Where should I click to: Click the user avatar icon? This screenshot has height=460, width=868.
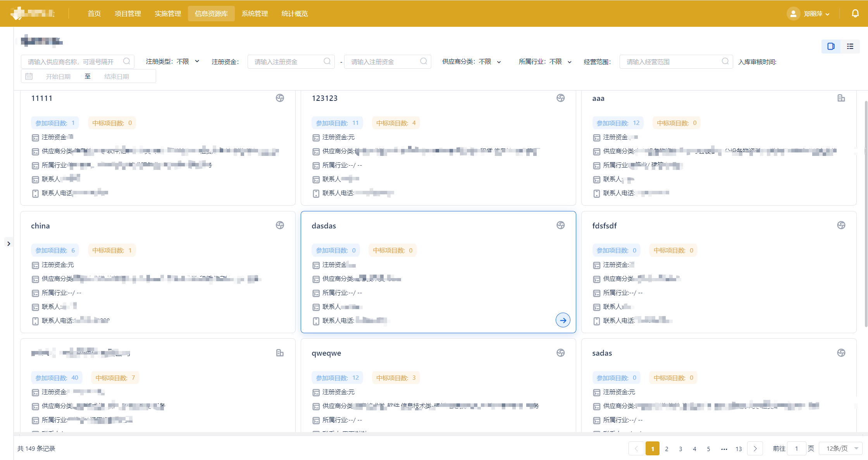pos(793,14)
